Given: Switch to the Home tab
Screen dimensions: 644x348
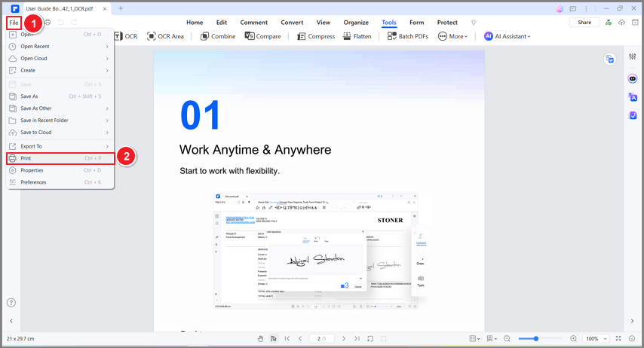Looking at the screenshot, I should [195, 23].
